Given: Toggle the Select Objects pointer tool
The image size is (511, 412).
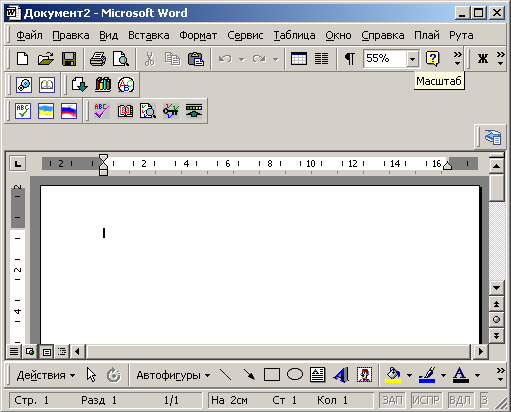Looking at the screenshot, I should tap(91, 375).
